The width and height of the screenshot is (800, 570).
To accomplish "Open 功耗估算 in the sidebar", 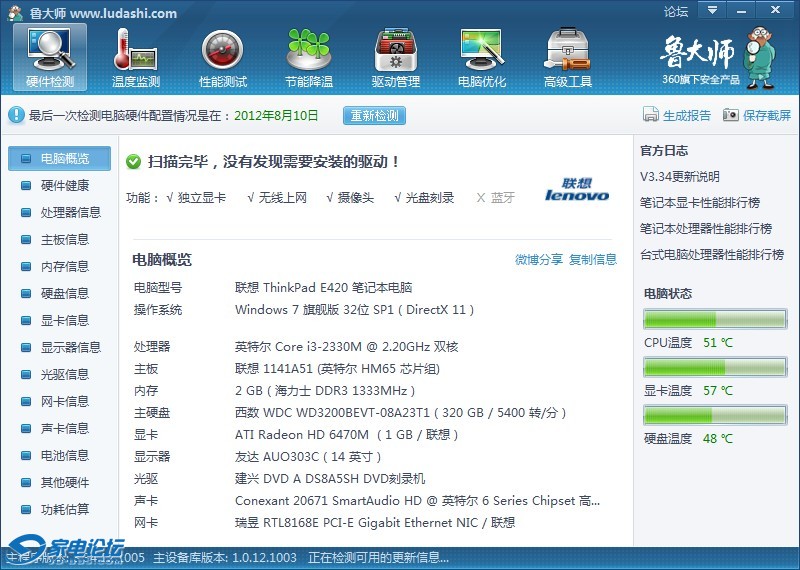I will [x=64, y=509].
